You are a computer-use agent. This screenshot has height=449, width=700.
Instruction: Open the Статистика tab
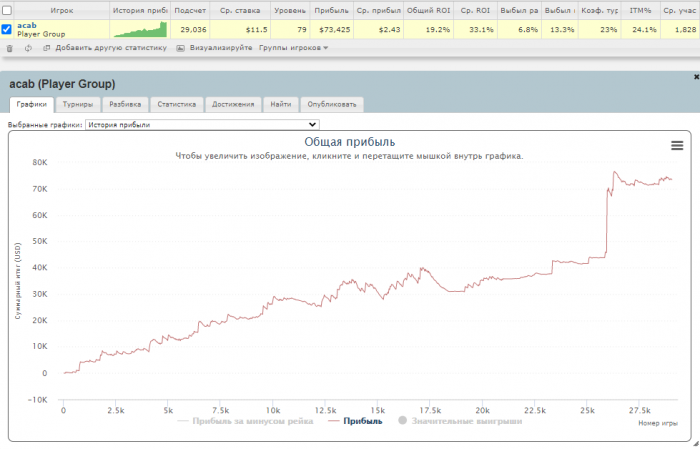pyautogui.click(x=176, y=104)
